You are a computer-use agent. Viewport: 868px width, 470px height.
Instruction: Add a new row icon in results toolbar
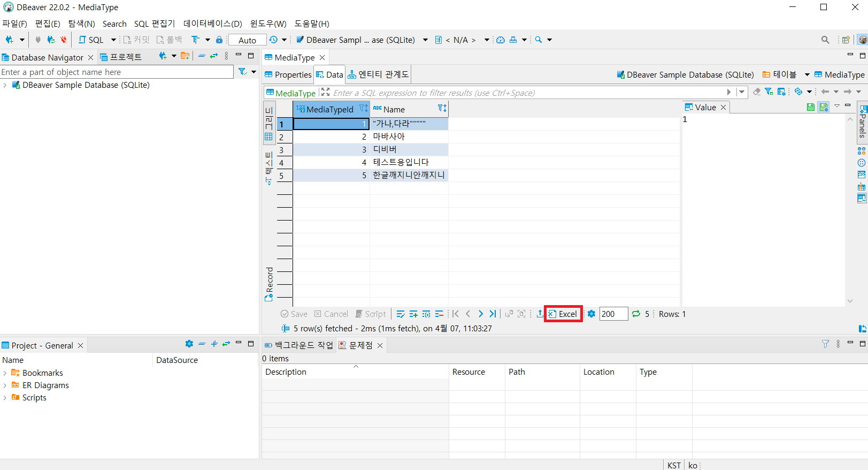(413, 314)
